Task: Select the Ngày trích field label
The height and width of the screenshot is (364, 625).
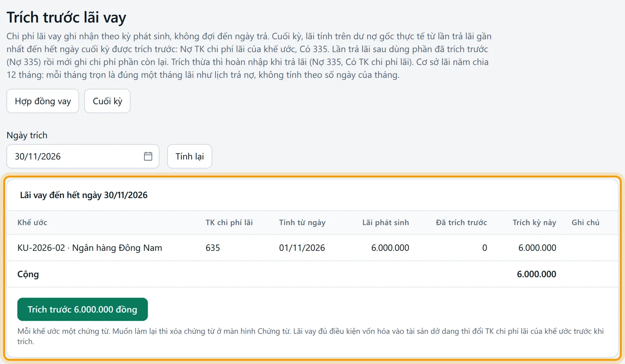Action: [27, 135]
